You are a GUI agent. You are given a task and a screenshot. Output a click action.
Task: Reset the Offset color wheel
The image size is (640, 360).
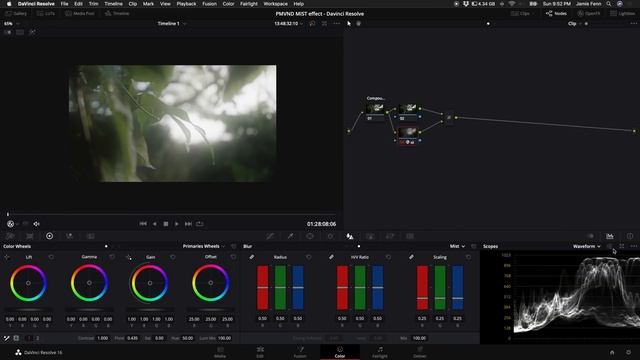click(x=233, y=257)
